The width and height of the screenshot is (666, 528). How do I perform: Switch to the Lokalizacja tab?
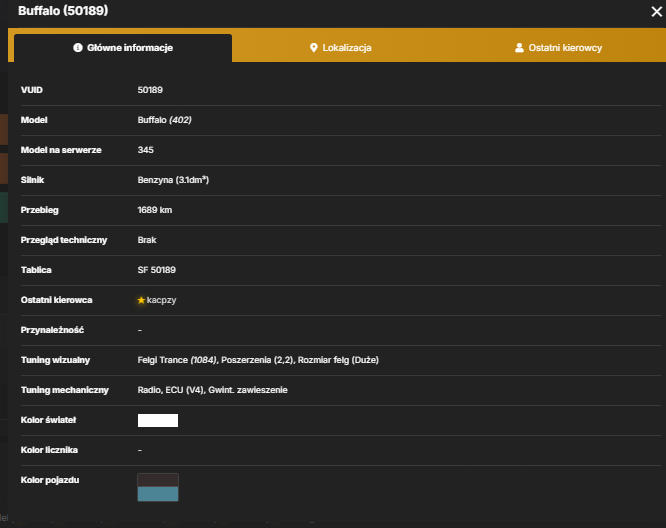(x=341, y=48)
